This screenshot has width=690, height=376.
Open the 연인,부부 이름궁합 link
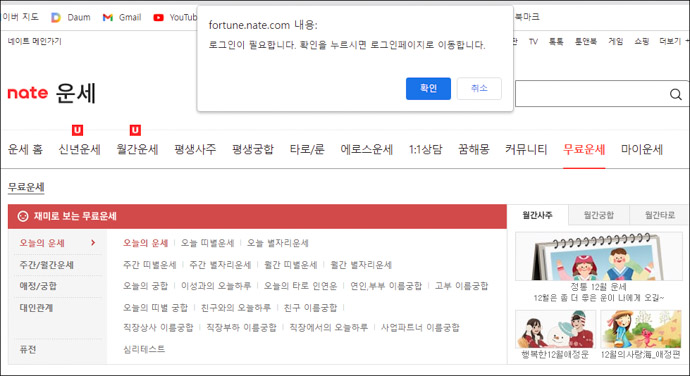pyautogui.click(x=386, y=286)
